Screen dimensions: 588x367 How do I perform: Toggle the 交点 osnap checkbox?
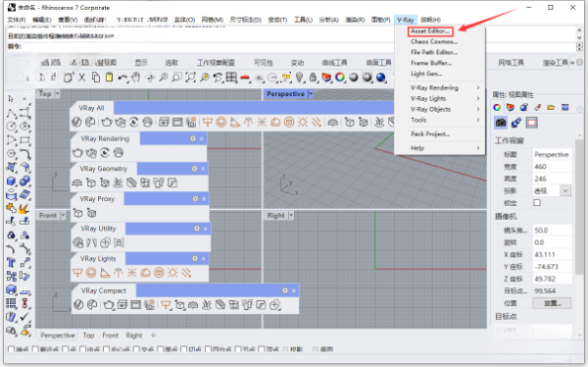(136, 349)
